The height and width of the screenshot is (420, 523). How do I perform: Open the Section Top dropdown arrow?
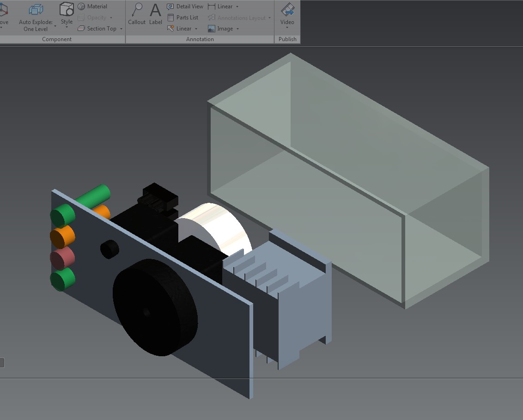point(122,29)
